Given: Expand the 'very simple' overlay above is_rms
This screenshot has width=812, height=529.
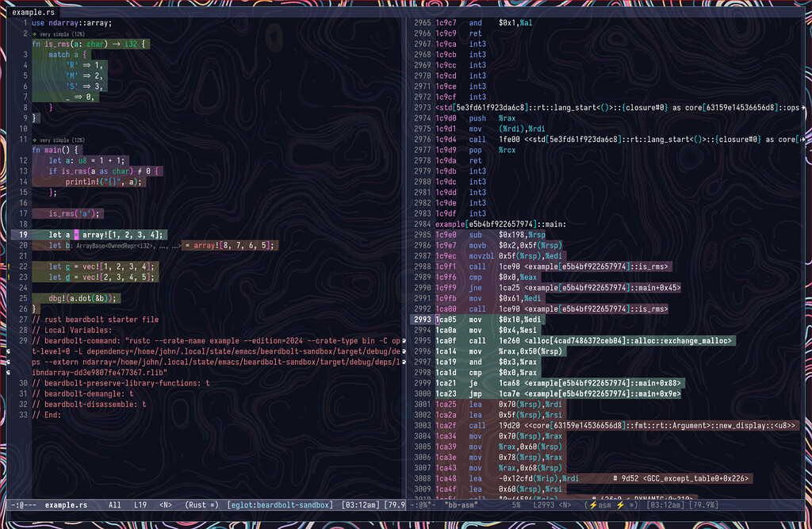Looking at the screenshot, I should (63, 34).
